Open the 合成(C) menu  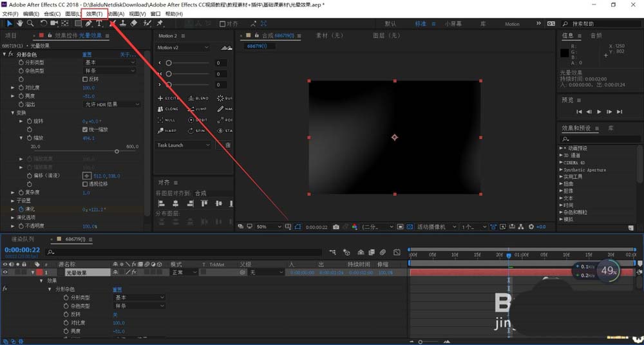click(52, 14)
